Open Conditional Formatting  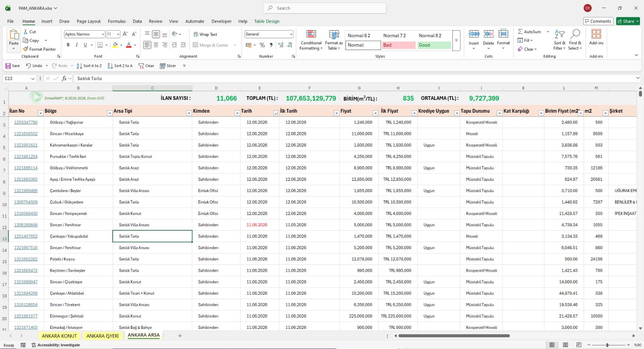pos(311,40)
